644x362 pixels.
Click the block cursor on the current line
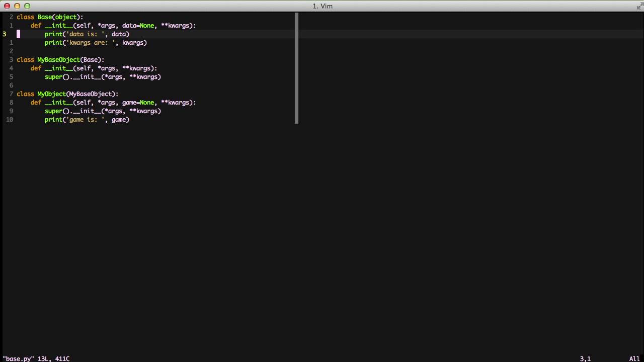click(x=18, y=34)
